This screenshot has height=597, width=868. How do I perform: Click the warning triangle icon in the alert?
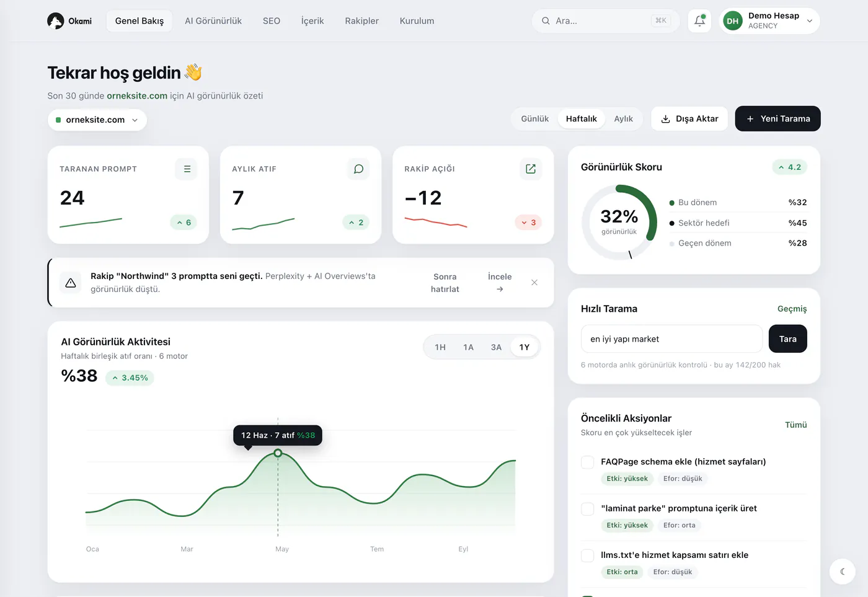coord(71,283)
